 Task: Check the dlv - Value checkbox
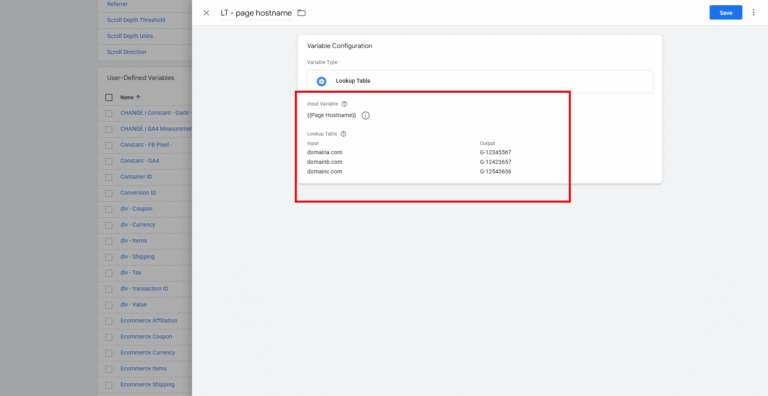pos(109,305)
